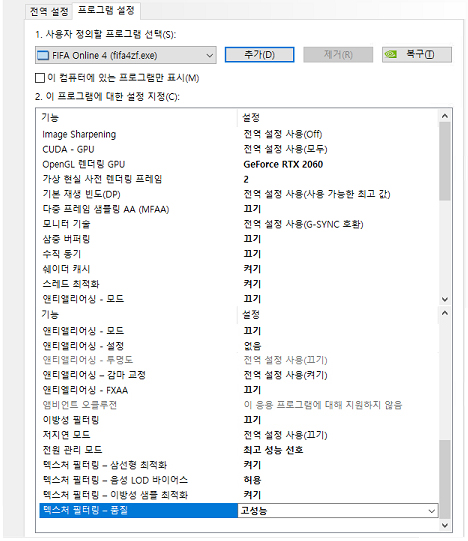Click scrollbar thumb beside 전원 관리 모드 row
This screenshot has width=468, height=541.
click(x=445, y=479)
